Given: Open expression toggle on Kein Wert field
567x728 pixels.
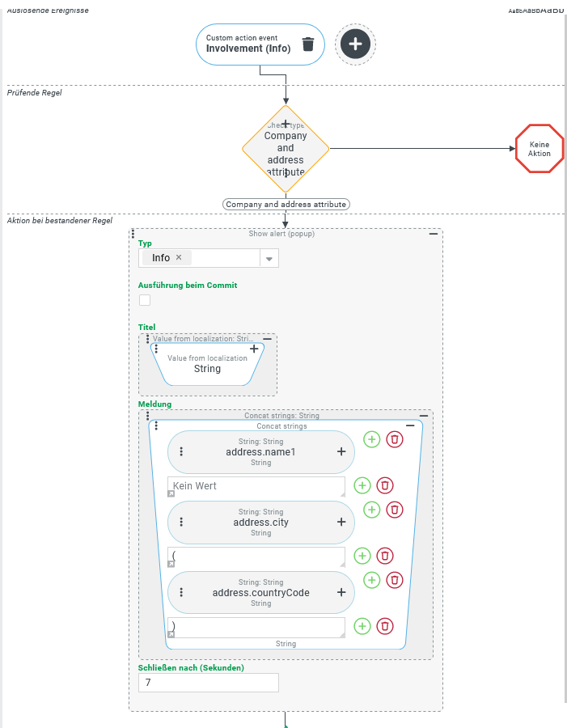Looking at the screenshot, I should (x=171, y=493).
